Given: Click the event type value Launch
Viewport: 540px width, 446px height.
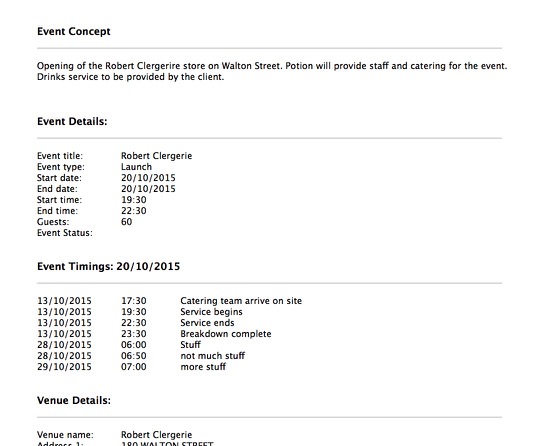Looking at the screenshot, I should (136, 167).
